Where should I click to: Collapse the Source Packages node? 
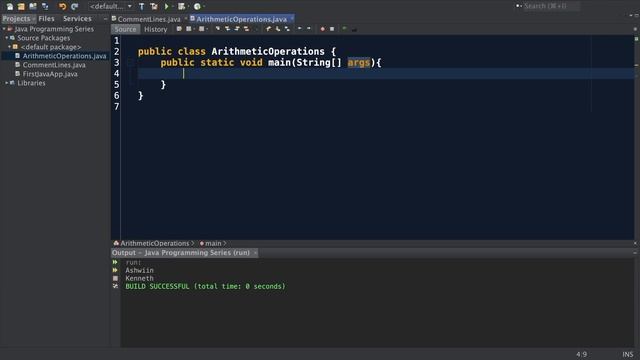tap(7, 38)
